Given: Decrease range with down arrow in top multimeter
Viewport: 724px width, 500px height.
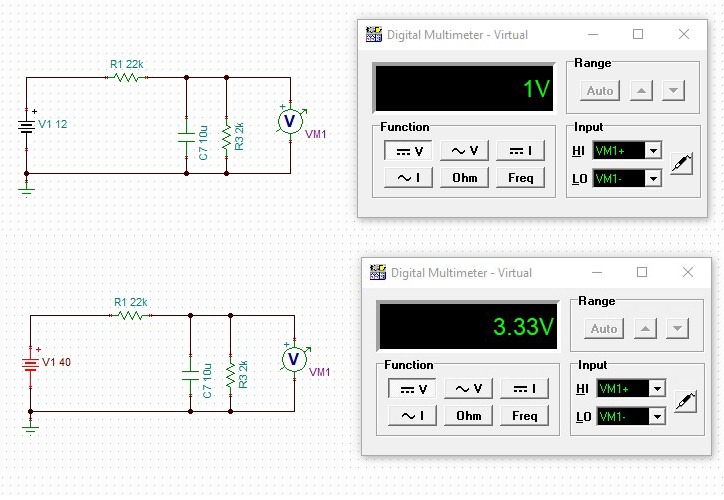Looking at the screenshot, I should click(673, 90).
